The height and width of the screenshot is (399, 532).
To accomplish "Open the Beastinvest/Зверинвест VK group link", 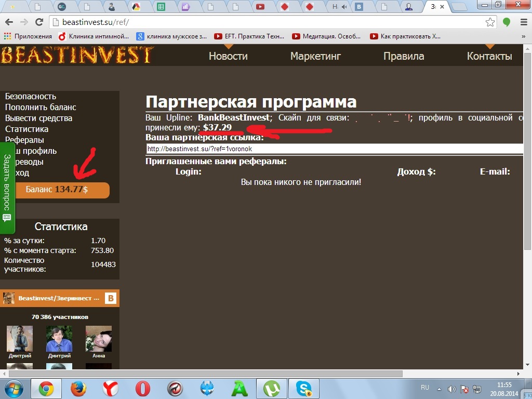I will 59,298.
